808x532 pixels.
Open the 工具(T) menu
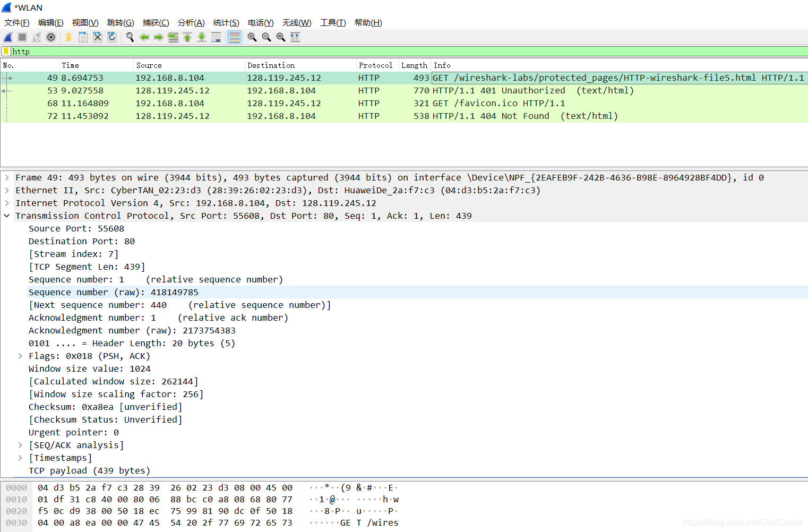(x=333, y=23)
